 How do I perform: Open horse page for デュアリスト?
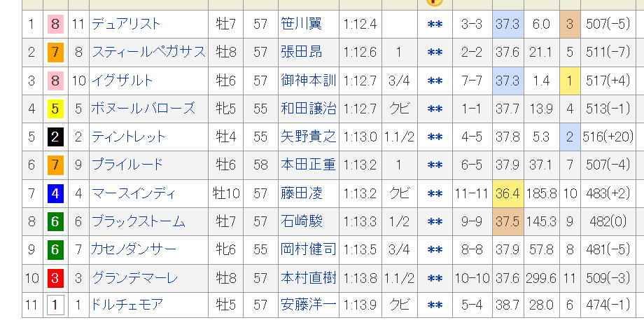coord(126,25)
